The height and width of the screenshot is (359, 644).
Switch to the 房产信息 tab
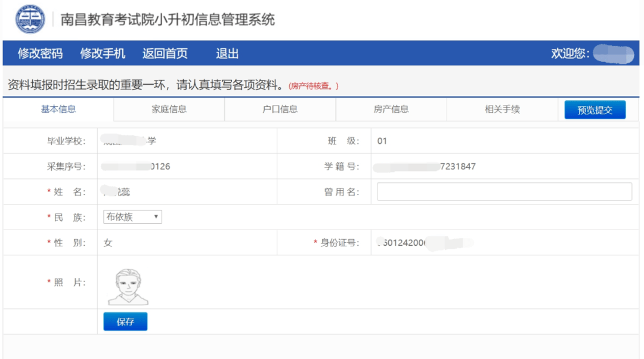coord(391,109)
